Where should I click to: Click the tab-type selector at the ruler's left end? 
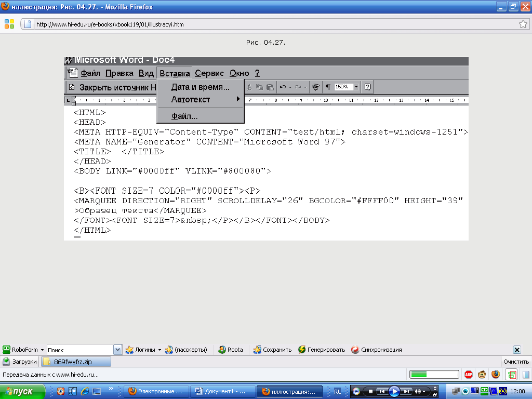tap(68, 100)
